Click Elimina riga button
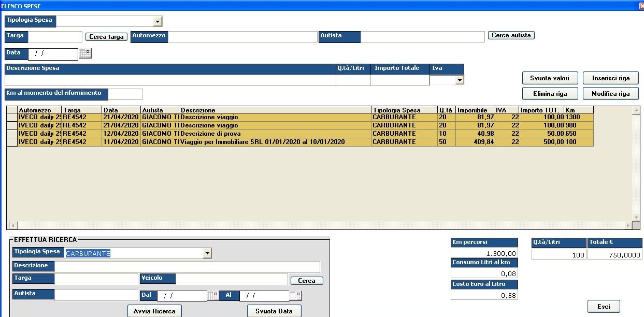The image size is (644, 317). tap(550, 94)
